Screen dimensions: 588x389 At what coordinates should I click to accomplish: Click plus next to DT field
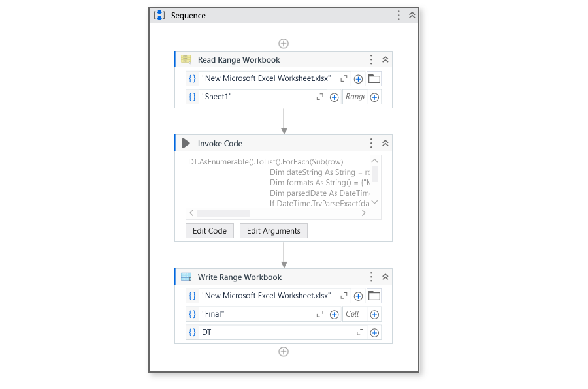(374, 333)
